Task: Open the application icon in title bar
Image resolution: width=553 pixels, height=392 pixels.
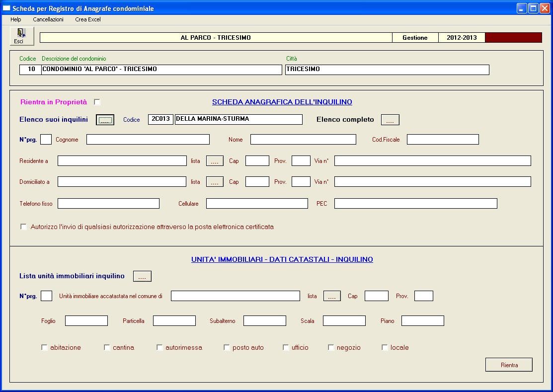Action: click(6, 8)
